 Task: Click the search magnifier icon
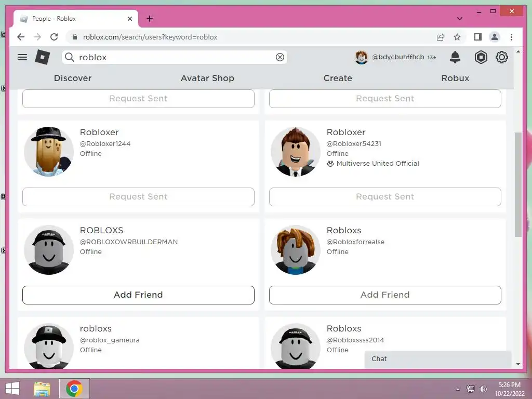[70, 57]
